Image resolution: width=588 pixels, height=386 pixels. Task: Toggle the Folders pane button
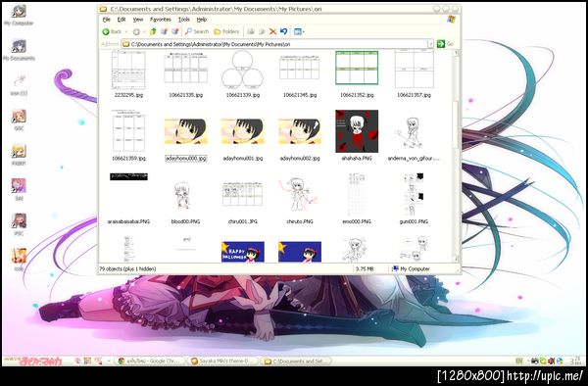226,32
